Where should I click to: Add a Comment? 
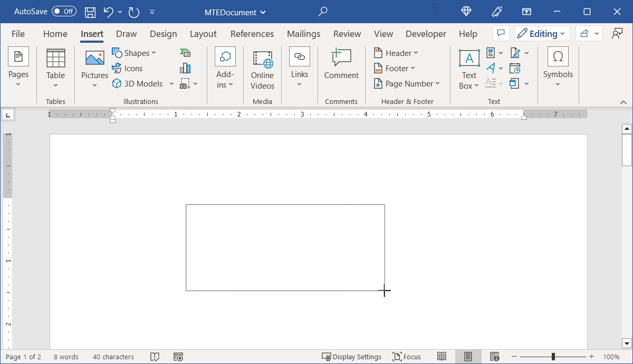coord(341,63)
